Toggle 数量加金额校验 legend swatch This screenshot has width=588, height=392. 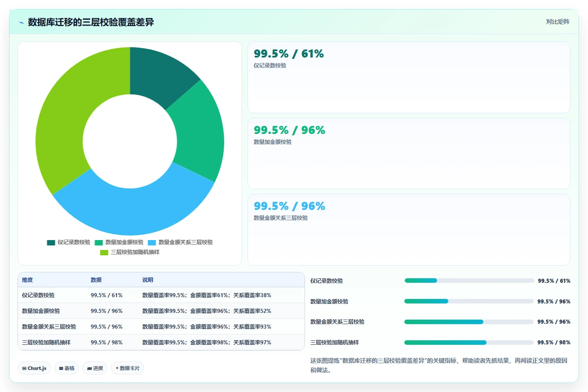coord(99,242)
